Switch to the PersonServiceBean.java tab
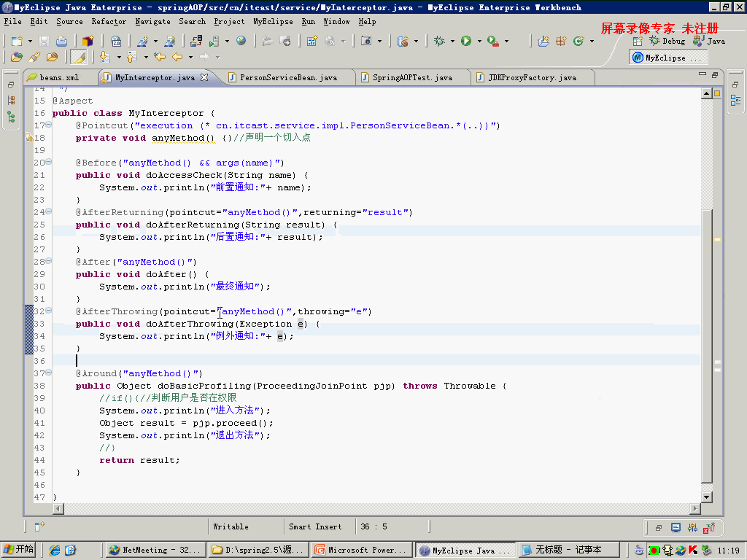This screenshot has width=747, height=560. pyautogui.click(x=288, y=77)
